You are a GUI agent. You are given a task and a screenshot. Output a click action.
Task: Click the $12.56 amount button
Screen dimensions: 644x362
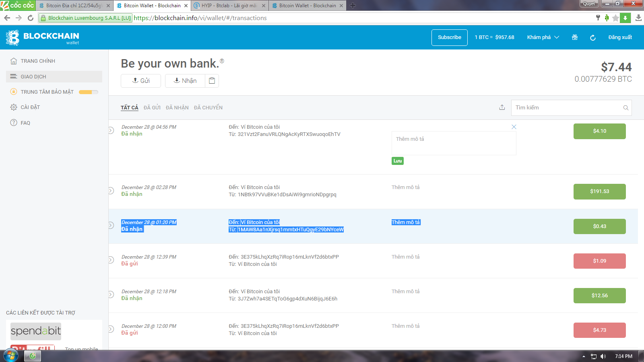600,296
